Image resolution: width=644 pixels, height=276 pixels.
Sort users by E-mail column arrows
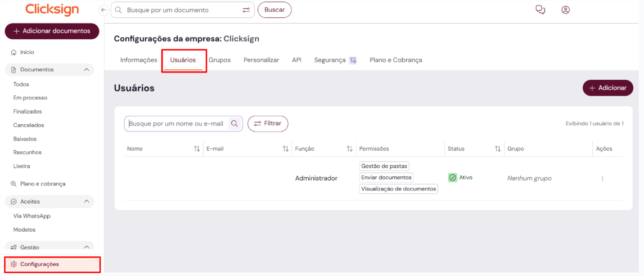[x=286, y=149]
